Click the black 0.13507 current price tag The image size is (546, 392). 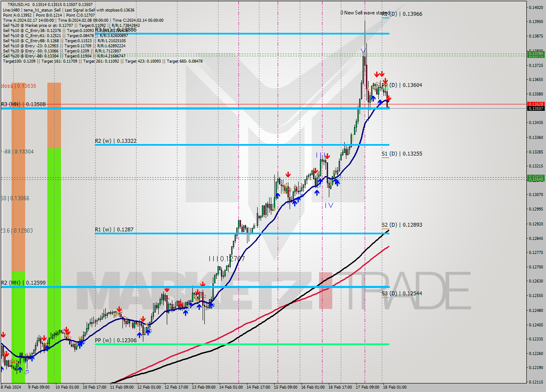[536, 109]
